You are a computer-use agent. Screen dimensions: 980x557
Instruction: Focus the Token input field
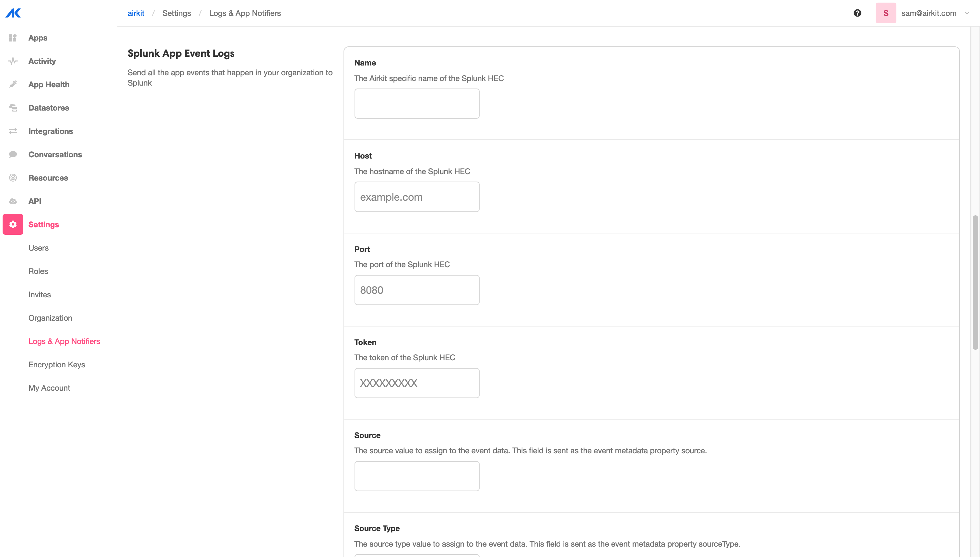(x=416, y=383)
